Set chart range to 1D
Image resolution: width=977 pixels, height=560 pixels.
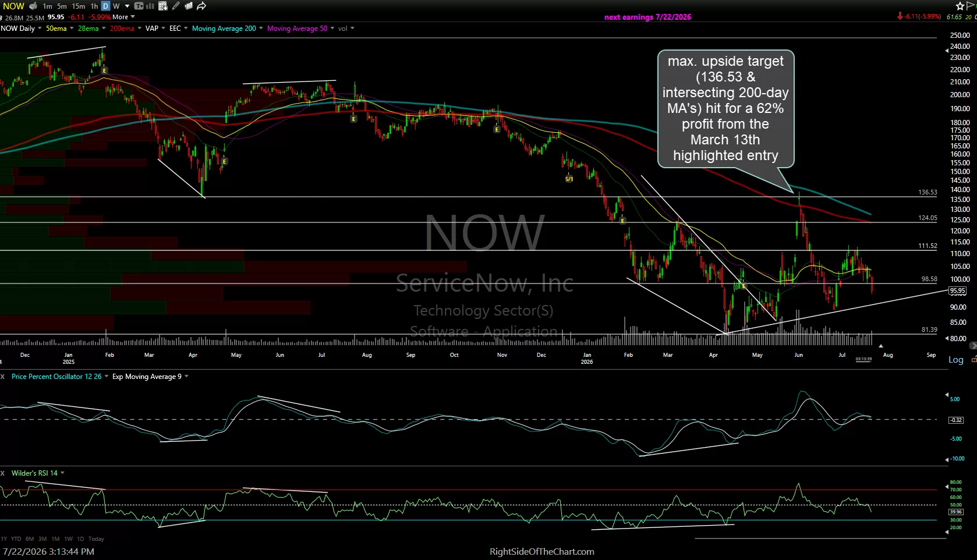coord(80,539)
